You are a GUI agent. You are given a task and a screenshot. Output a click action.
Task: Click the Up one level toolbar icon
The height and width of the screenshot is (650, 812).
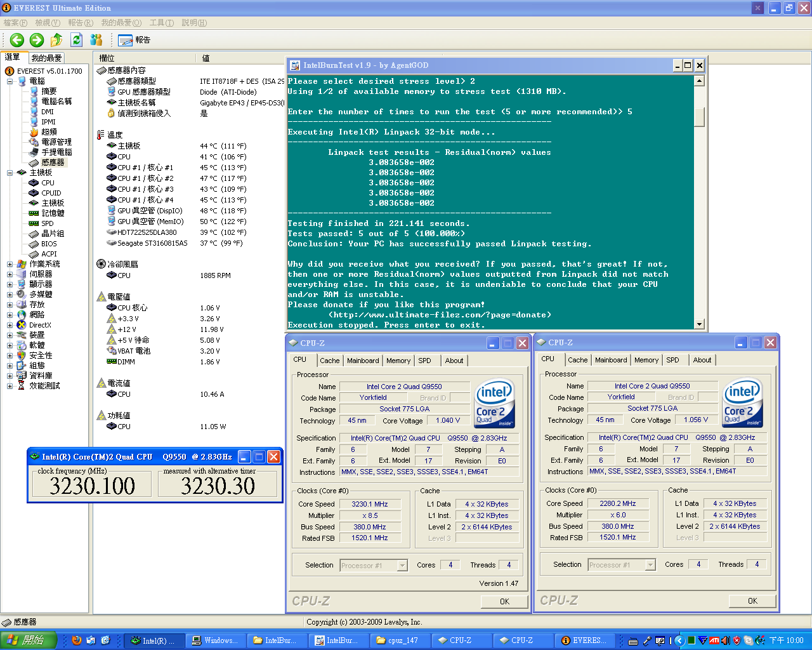tap(56, 40)
